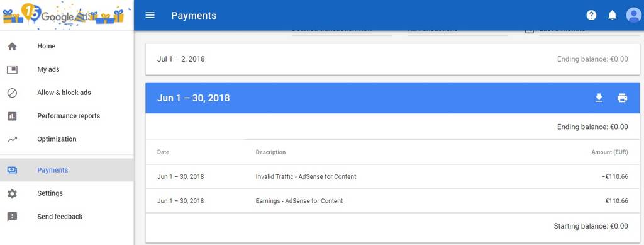
Task: Open the help question mark icon
Action: coord(591,15)
